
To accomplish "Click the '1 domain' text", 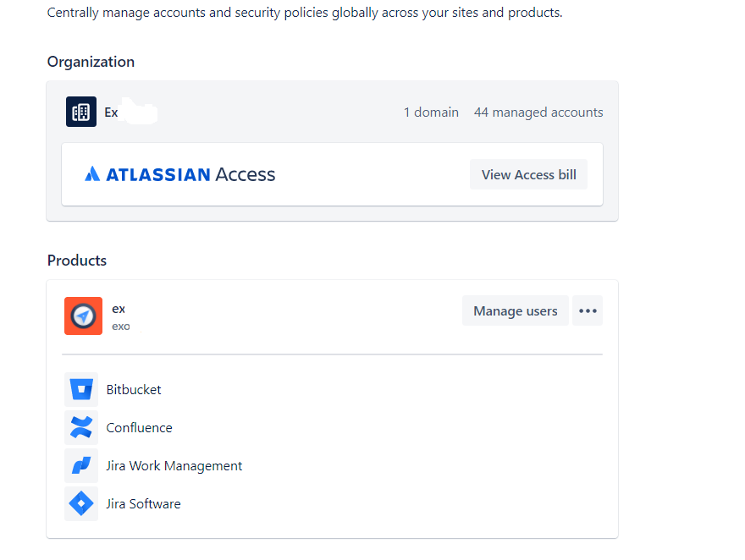I will (x=432, y=113).
